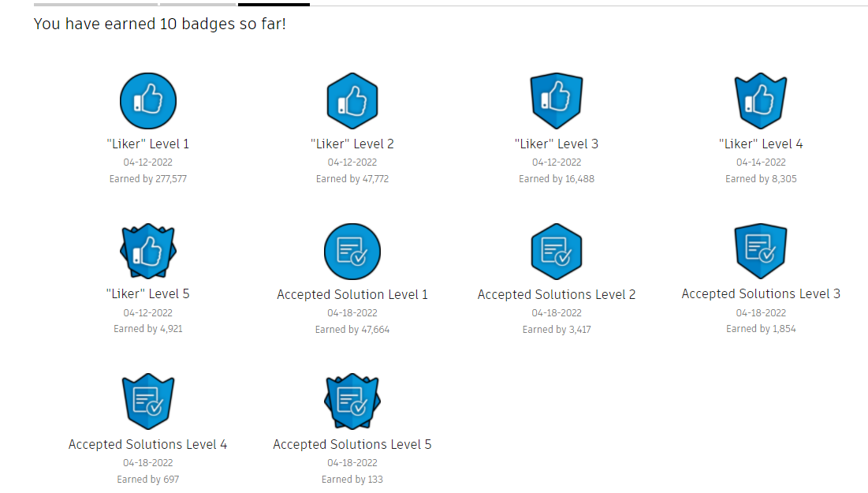The width and height of the screenshot is (868, 493).
Task: Click the Accepted Solutions Level 4 badge icon
Action: (148, 401)
